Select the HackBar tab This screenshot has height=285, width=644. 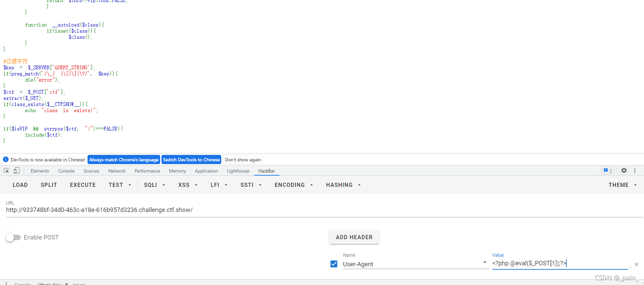[x=266, y=171]
